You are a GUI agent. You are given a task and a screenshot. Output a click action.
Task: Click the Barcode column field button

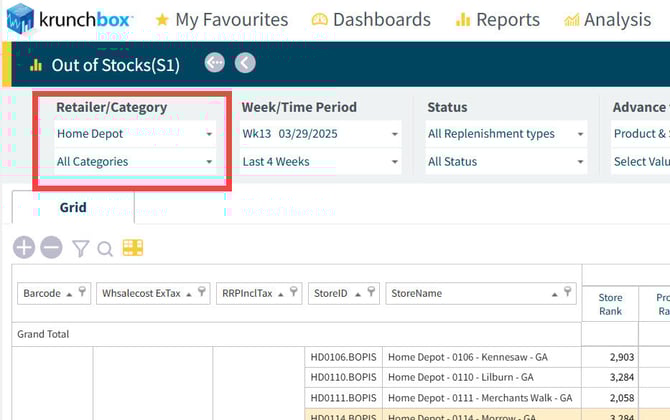tap(54, 294)
